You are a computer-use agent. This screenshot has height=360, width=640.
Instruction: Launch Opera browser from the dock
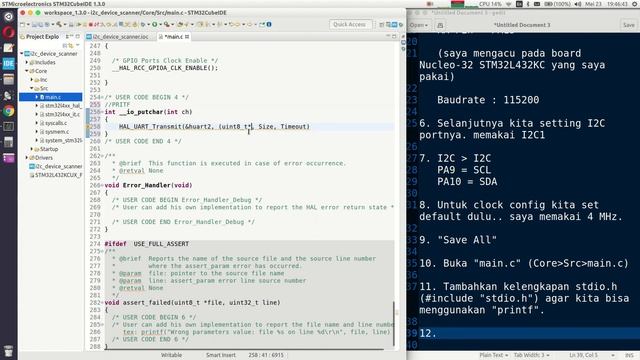point(9,32)
